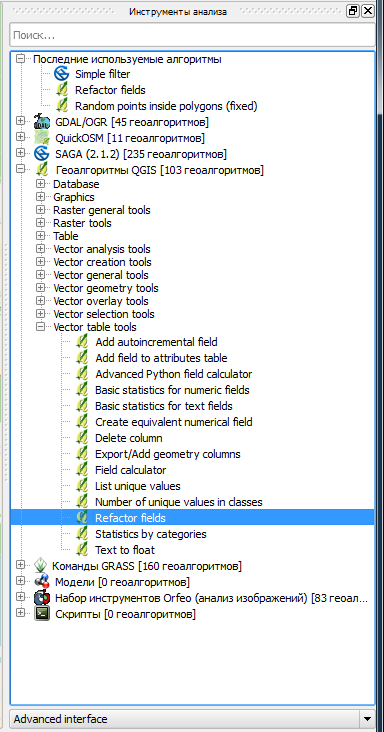Click the Инструменты анализа panel title
Viewport: 384px width, 732px height.
click(x=178, y=12)
